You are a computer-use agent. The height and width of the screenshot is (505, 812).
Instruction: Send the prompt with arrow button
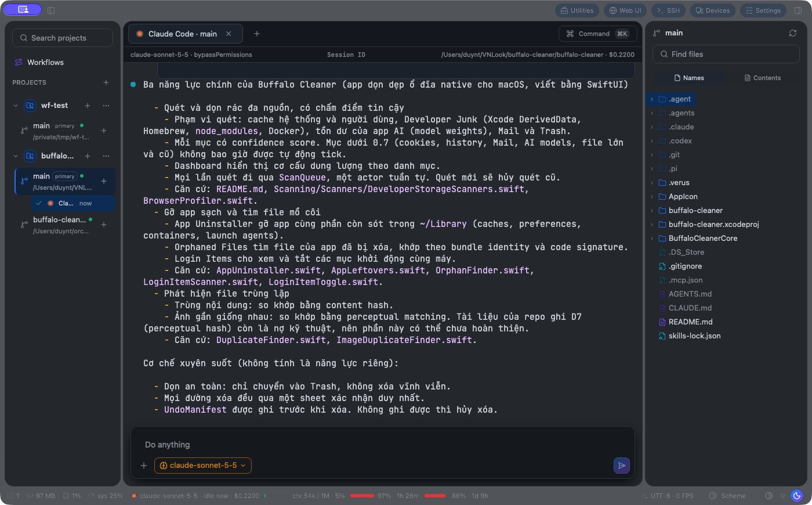coord(622,466)
